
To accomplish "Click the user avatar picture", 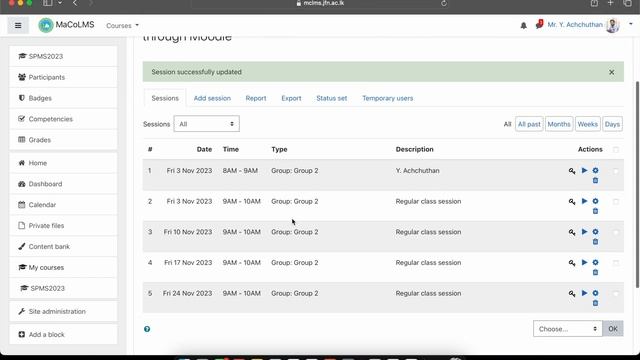I will click(613, 25).
